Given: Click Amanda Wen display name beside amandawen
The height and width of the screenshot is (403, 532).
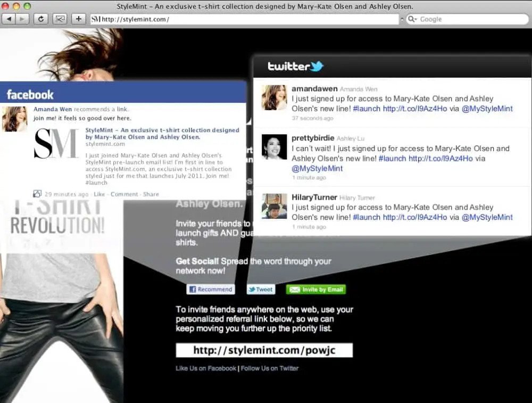Looking at the screenshot, I should click(x=358, y=89).
